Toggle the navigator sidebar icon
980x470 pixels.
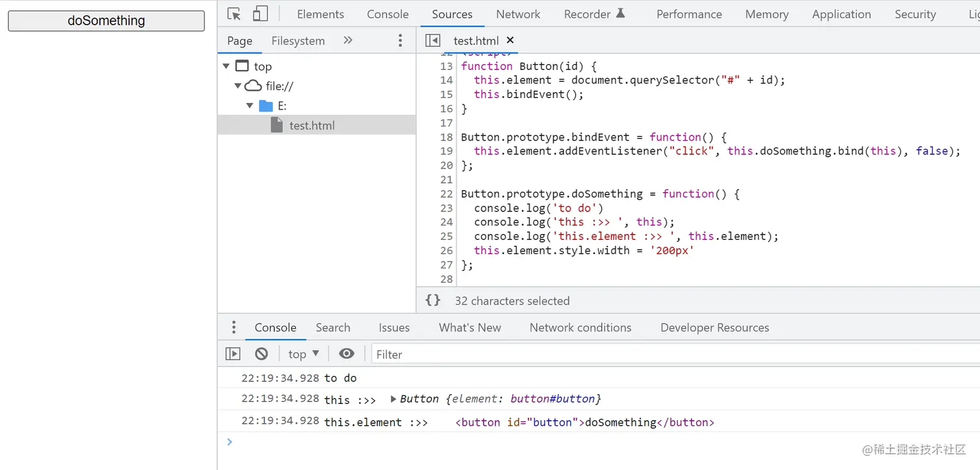tap(432, 41)
